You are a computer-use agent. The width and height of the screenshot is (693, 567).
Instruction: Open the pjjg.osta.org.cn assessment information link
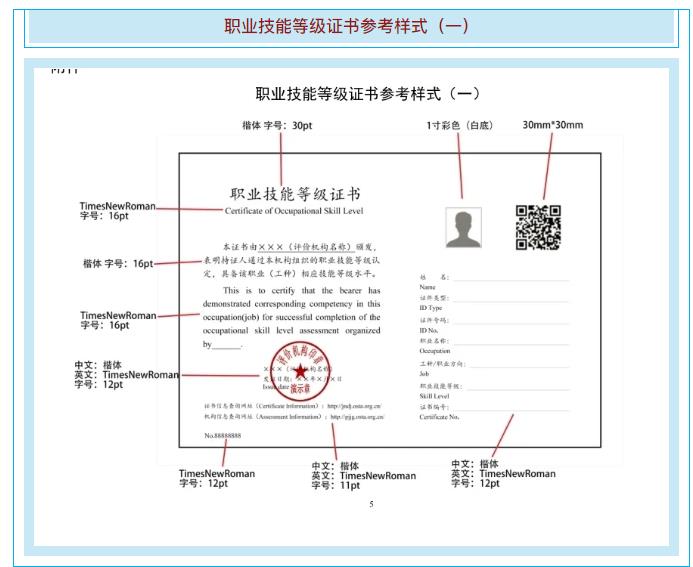pyautogui.click(x=355, y=419)
